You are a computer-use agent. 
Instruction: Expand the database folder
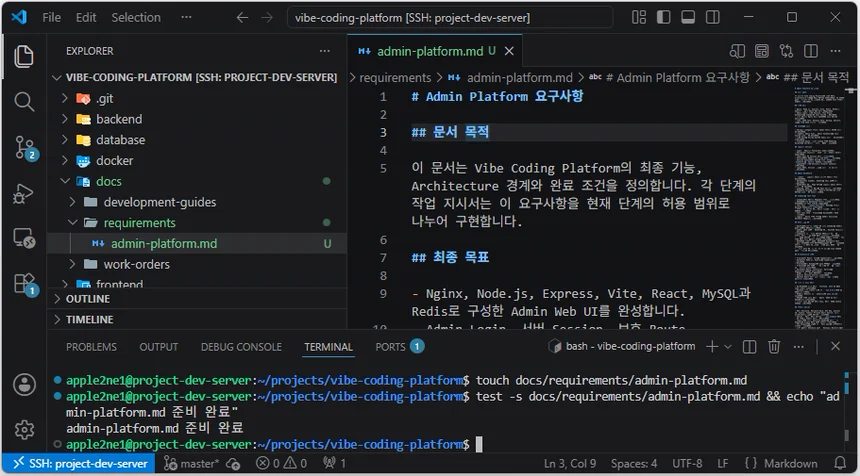pos(197,140)
